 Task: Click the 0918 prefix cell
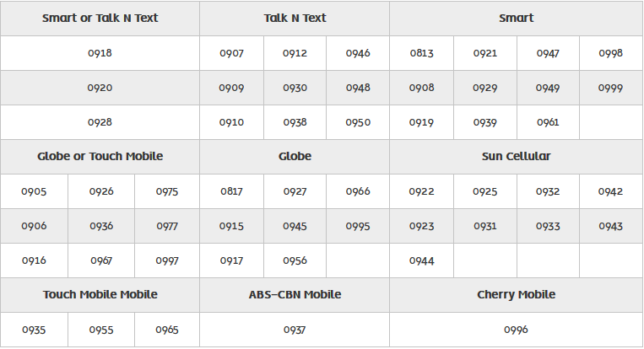(x=100, y=53)
